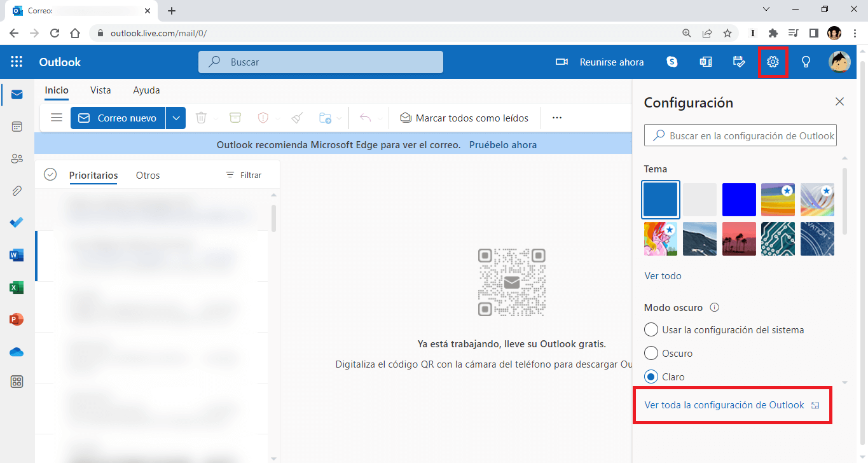The image size is (868, 463).
Task: Select the Oscuro dark mode option
Action: [x=668, y=353]
